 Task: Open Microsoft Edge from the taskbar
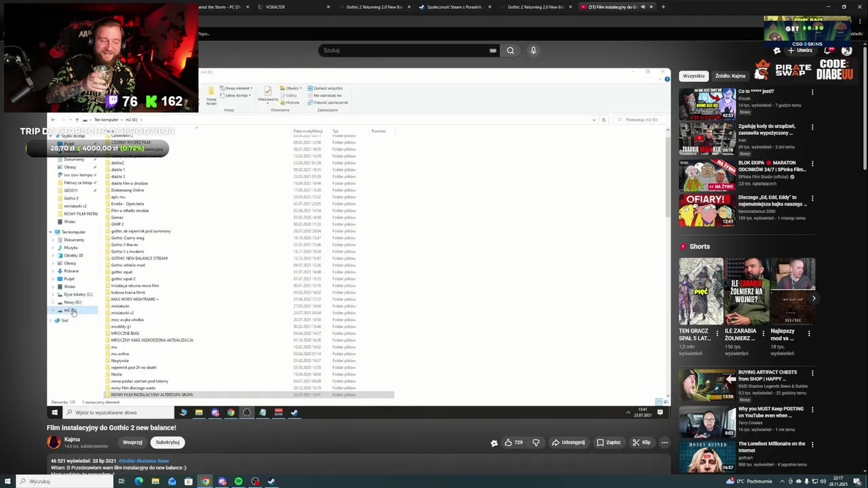pos(139,481)
